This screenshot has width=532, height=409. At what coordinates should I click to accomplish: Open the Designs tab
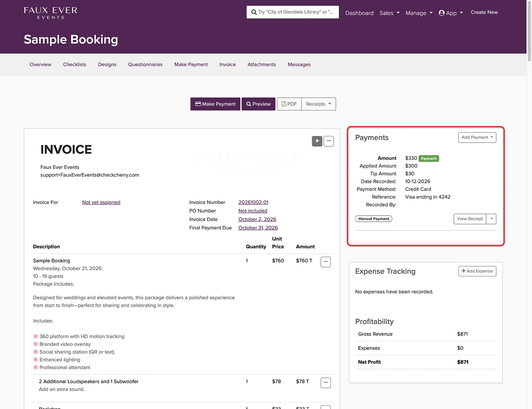107,65
